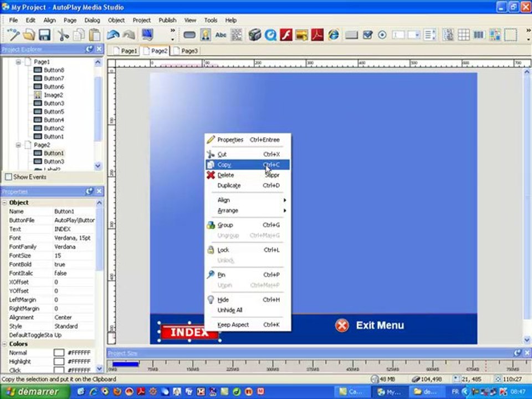This screenshot has height=399, width=532.
Task: Click the démarrer Start button
Action: pos(34,392)
